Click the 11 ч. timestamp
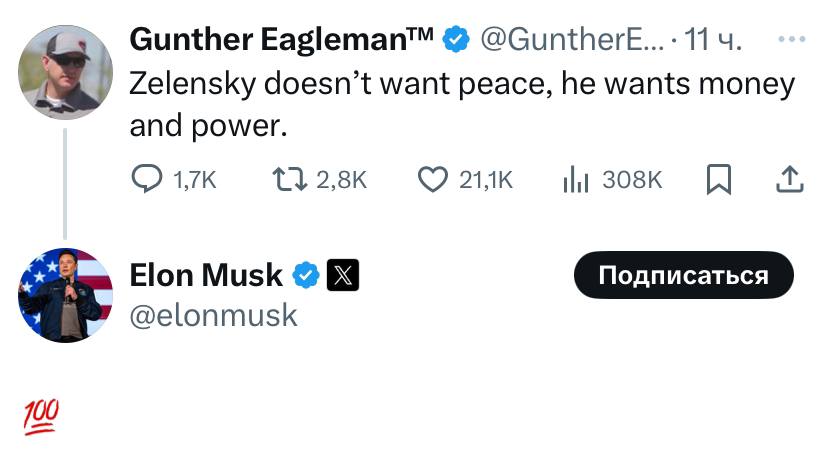Image resolution: width=828 pixels, height=463 pixels. 712,40
